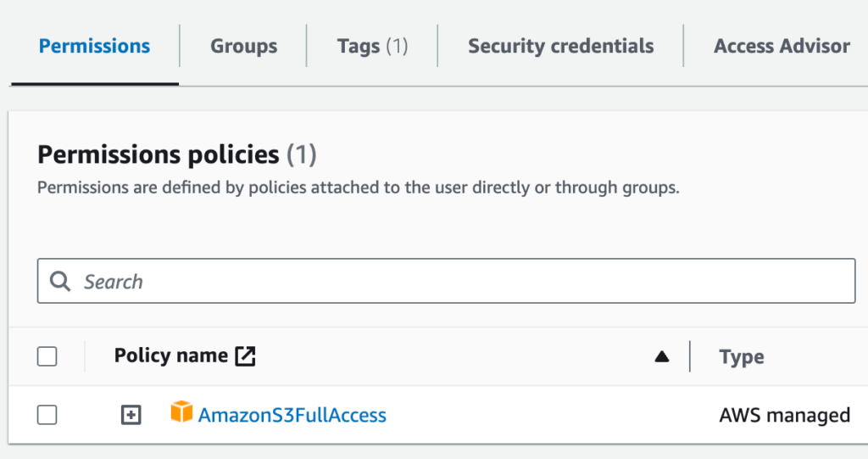Sort by the Type column header
868x459 pixels.
742,357
